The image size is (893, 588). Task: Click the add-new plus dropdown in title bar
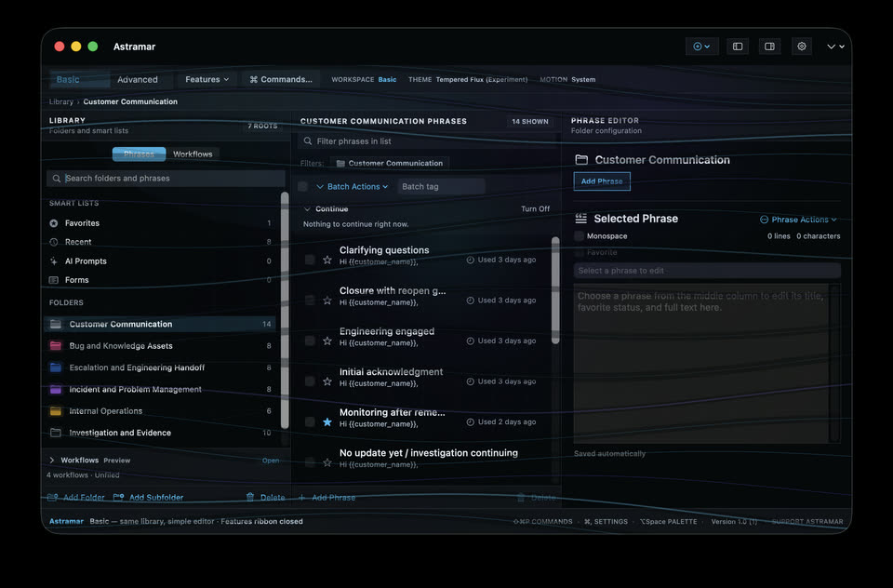701,47
